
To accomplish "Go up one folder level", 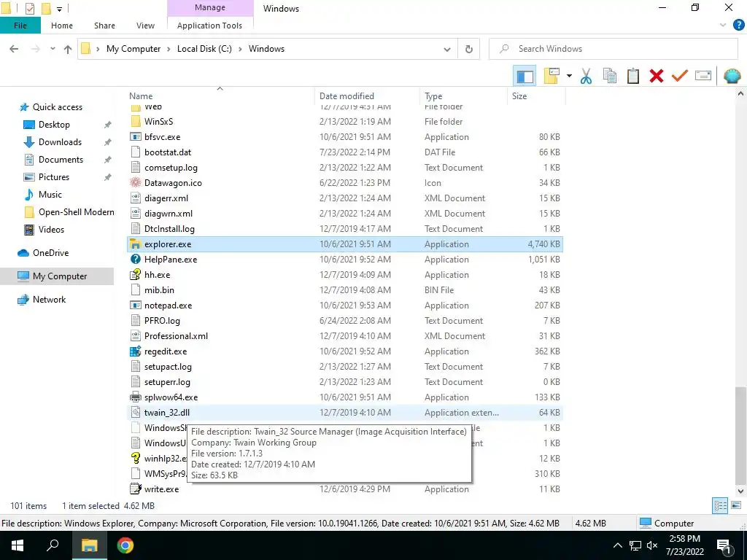I will click(68, 49).
